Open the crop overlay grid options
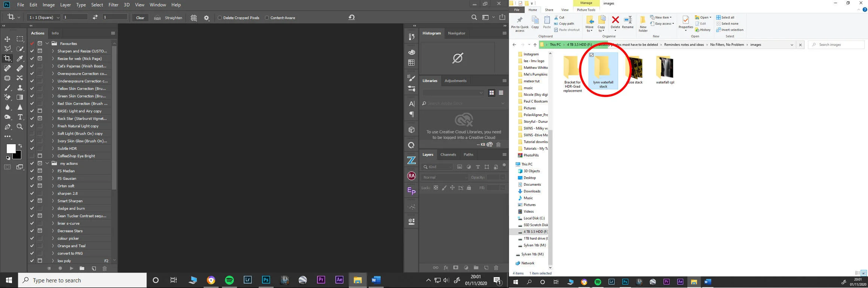This screenshot has width=868, height=288. [194, 18]
